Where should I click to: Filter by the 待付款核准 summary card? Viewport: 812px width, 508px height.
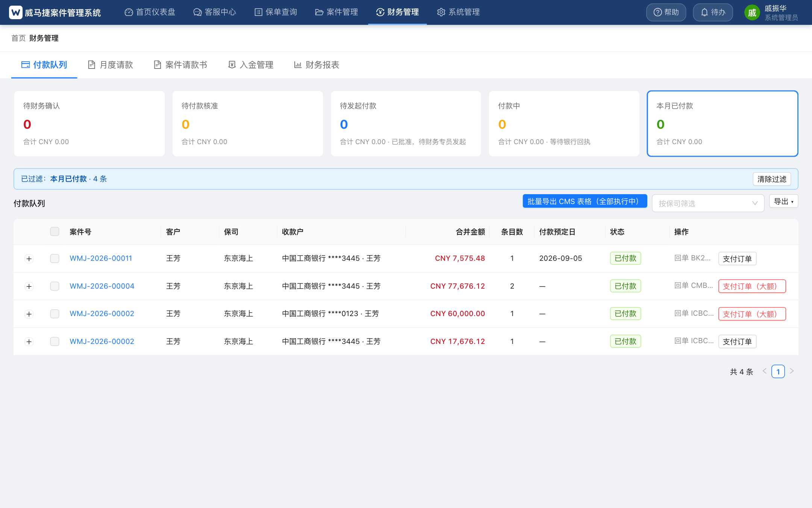(248, 123)
